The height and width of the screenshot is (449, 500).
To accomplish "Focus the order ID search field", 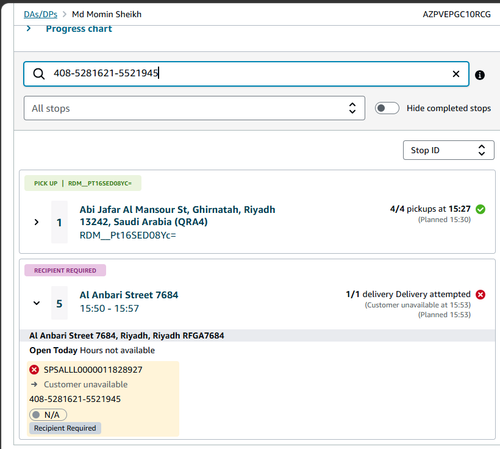I will point(246,74).
